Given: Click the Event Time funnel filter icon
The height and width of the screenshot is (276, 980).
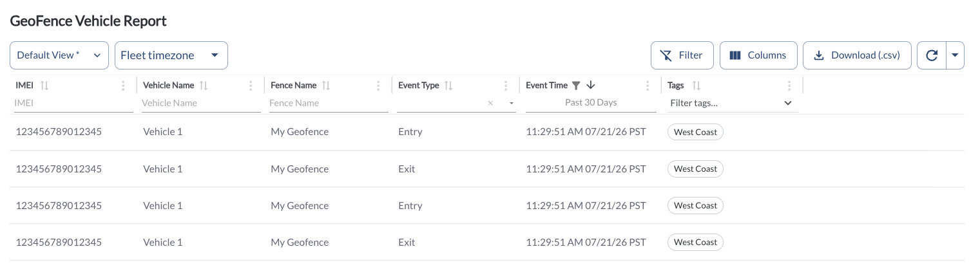Looking at the screenshot, I should click(577, 86).
